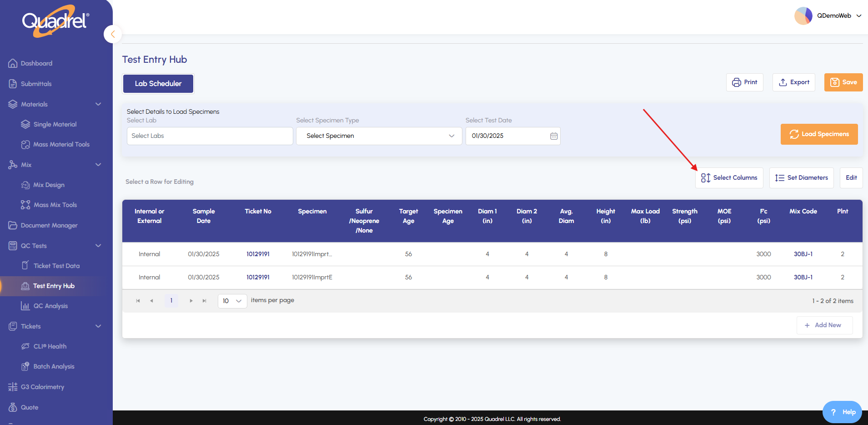Navigate to QC Analysis page
Screen dimensions: 868x425
click(50, 306)
